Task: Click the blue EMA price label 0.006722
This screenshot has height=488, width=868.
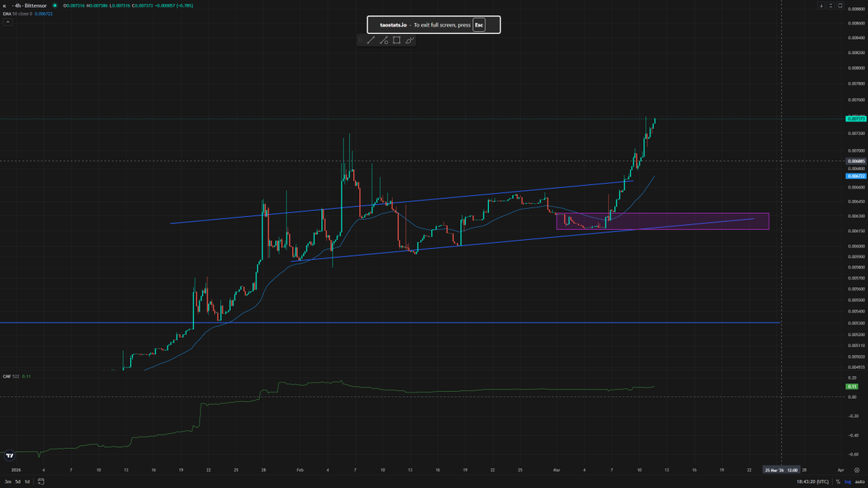Action: pos(855,176)
